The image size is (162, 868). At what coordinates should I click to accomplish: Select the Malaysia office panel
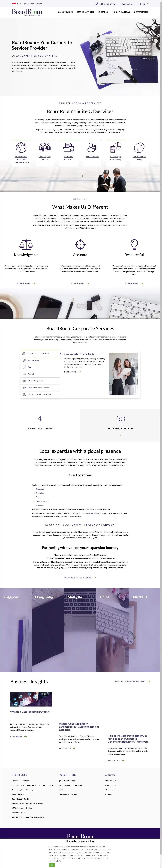[80, 630]
